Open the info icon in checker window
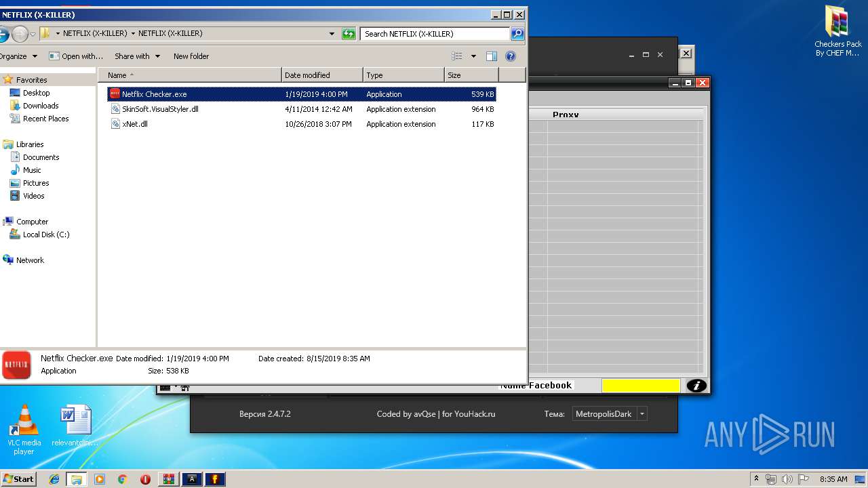868x488 pixels. [696, 386]
